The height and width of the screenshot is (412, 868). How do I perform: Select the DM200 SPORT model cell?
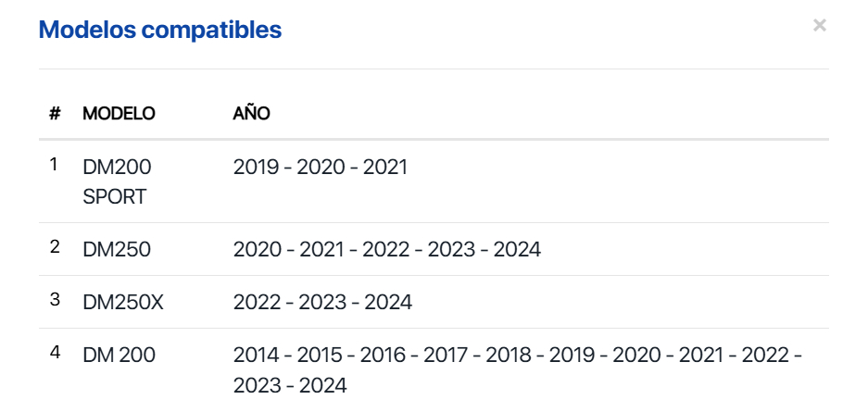pos(117,181)
